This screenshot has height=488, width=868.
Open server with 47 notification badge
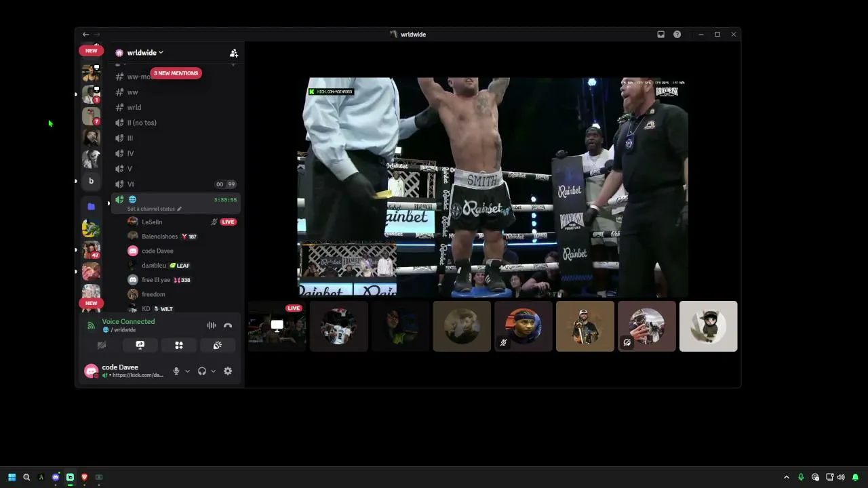[91, 249]
